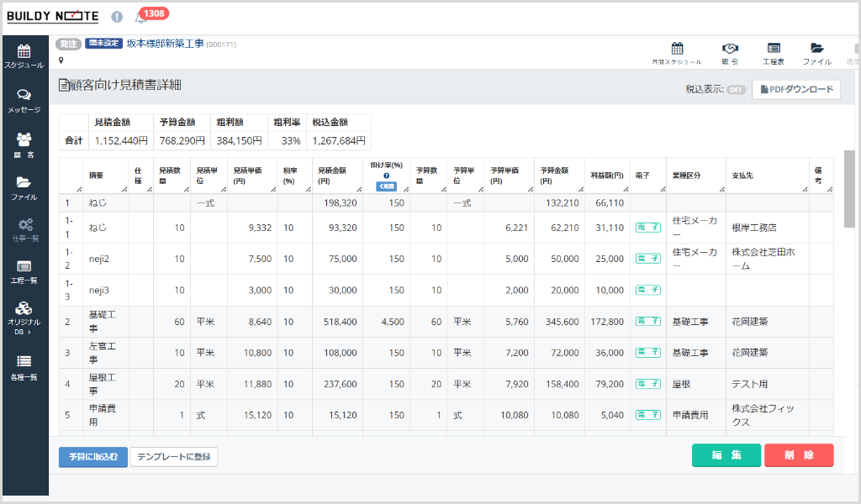This screenshot has width=861, height=504.
Task: Open Schedule from the left sidebar
Action: [x=24, y=55]
